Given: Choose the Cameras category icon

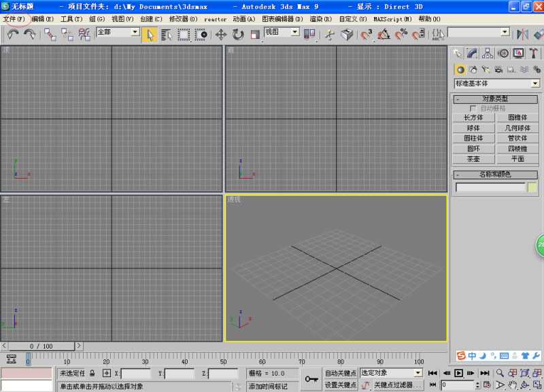Looking at the screenshot, I should click(498, 69).
